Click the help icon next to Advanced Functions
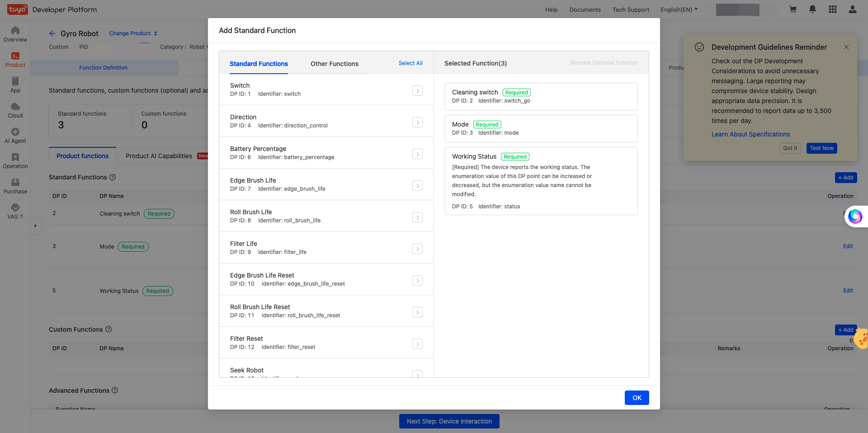Image resolution: width=868 pixels, height=433 pixels. pyautogui.click(x=115, y=390)
